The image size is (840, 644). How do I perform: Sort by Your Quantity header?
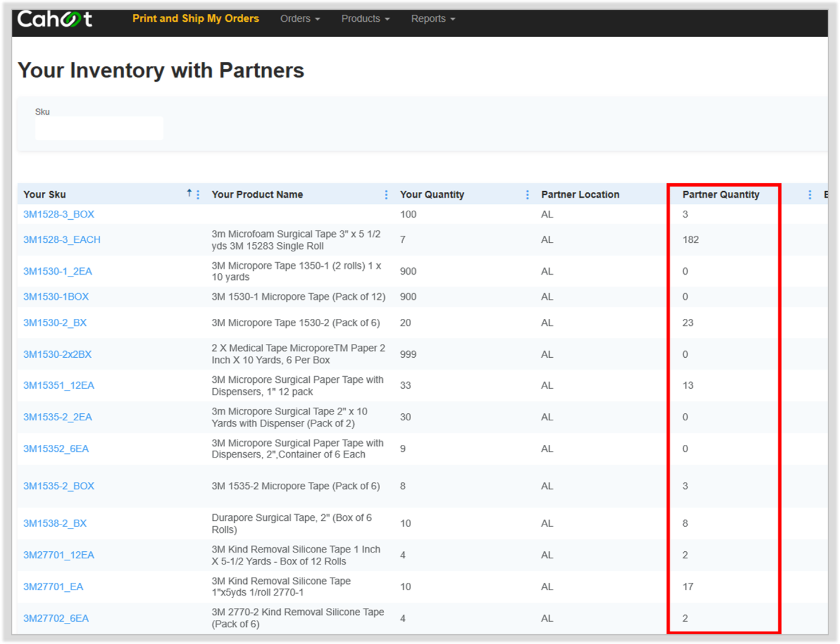(432, 195)
